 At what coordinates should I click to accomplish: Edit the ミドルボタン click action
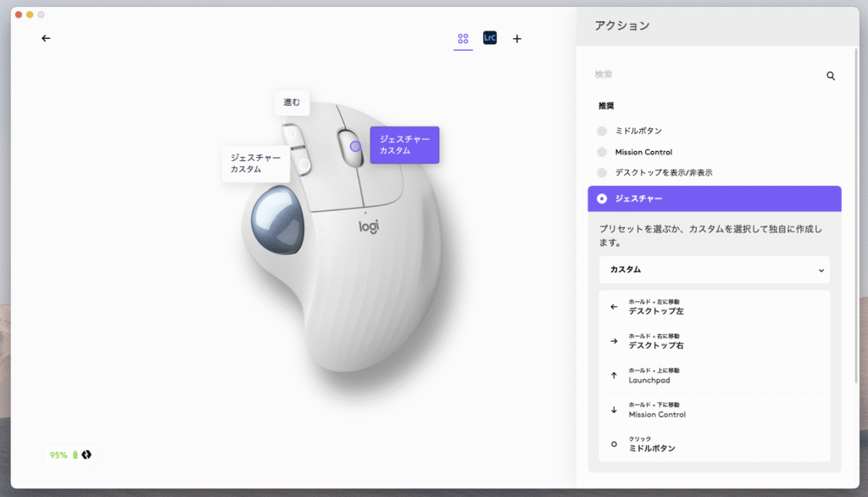point(714,444)
